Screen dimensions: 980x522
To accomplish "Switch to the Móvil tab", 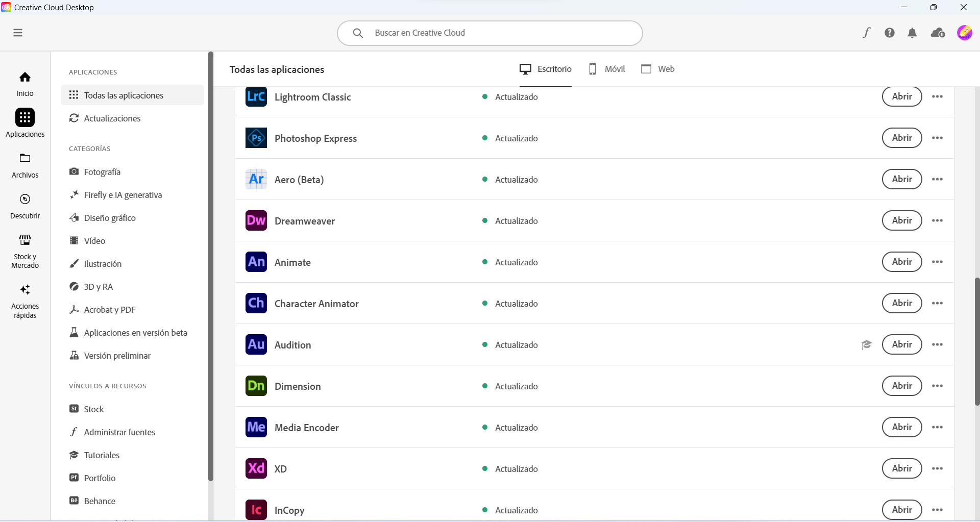I will (607, 69).
